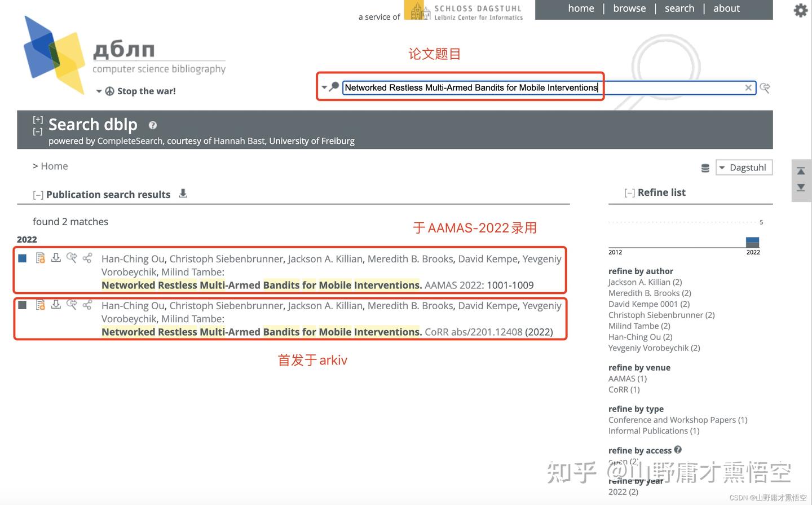Expand all sections using the [+] control

(38, 119)
